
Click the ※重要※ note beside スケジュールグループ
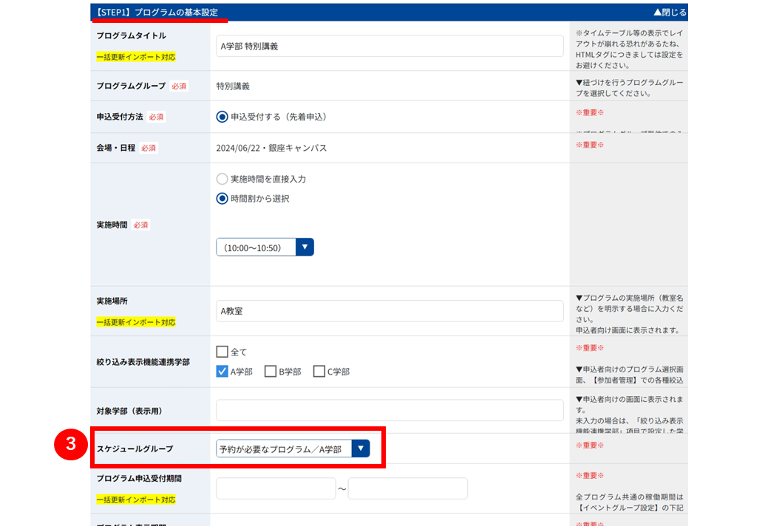click(x=589, y=446)
